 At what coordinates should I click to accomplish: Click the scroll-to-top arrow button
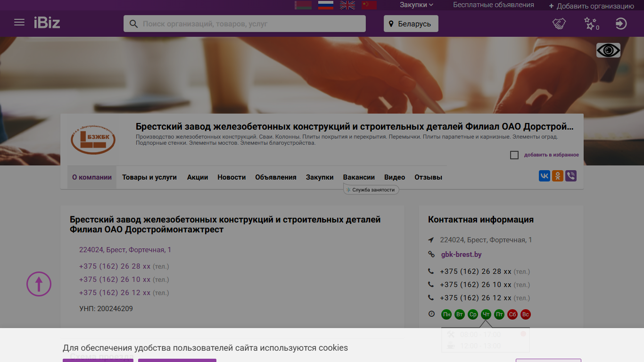pyautogui.click(x=39, y=284)
